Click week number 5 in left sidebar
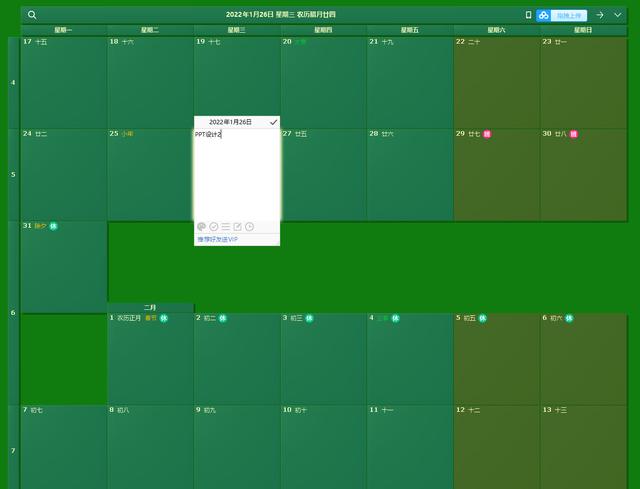 (13, 175)
